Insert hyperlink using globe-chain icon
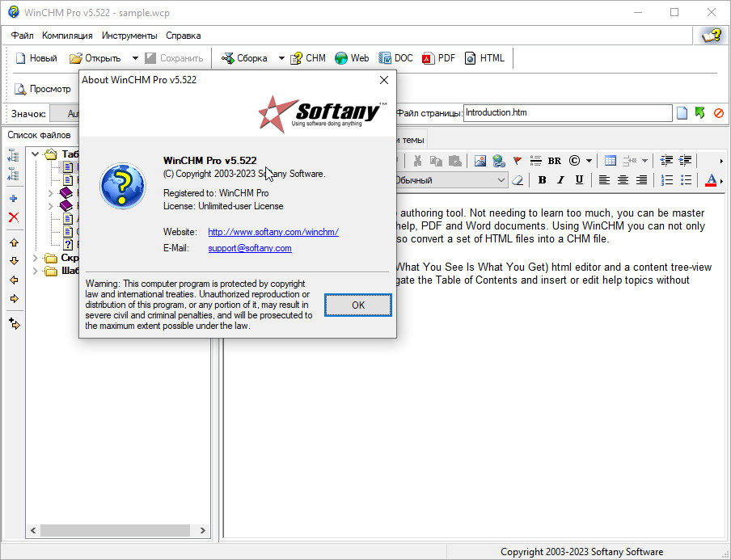The height and width of the screenshot is (560, 731). pos(498,161)
